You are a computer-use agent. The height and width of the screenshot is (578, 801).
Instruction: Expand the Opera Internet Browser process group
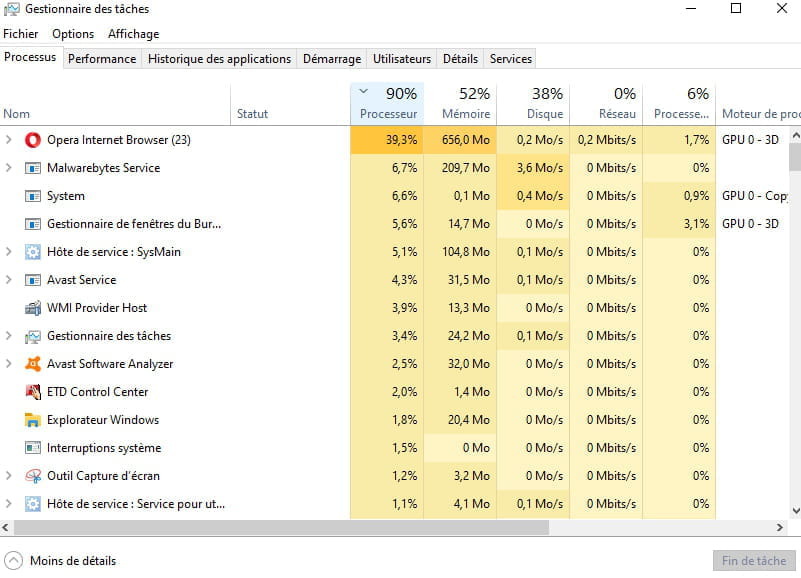pos(8,140)
